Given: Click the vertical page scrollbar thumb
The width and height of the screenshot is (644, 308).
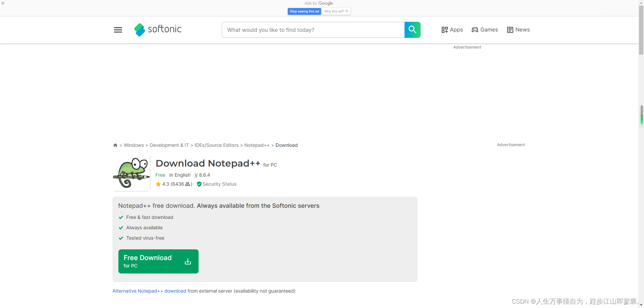Looking at the screenshot, I should tap(641, 30).
